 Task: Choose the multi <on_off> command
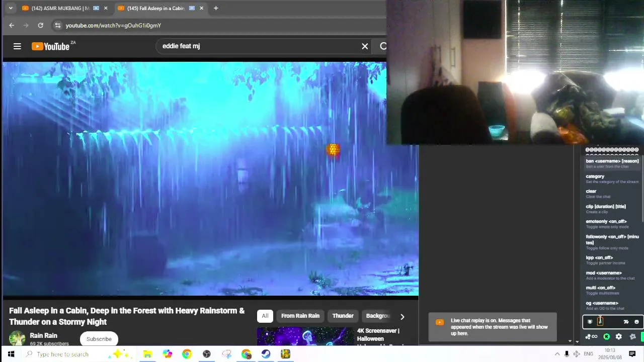pyautogui.click(x=612, y=290)
